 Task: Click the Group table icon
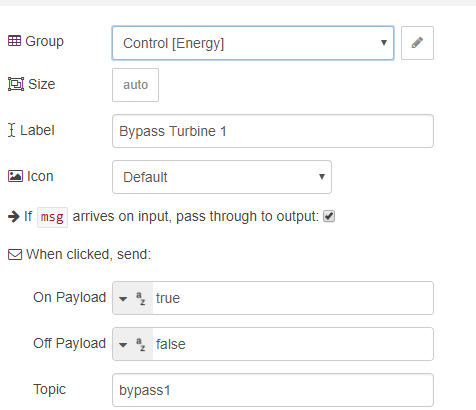[14, 41]
